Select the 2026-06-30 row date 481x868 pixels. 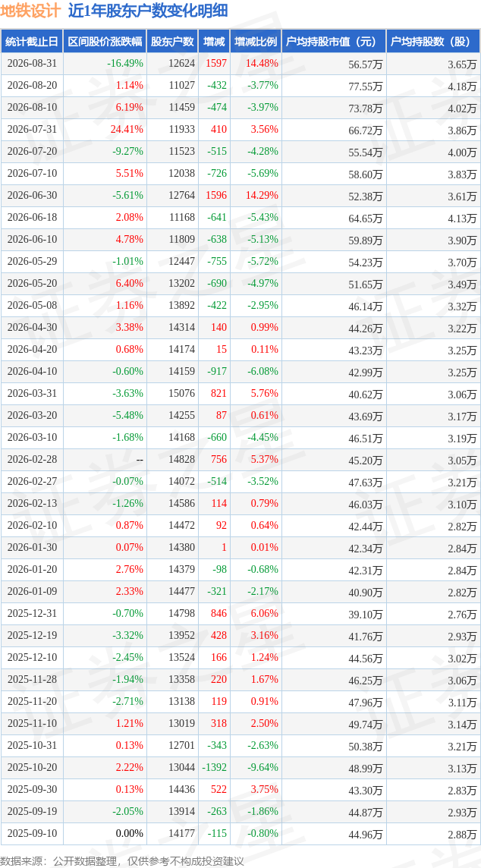tap(32, 196)
